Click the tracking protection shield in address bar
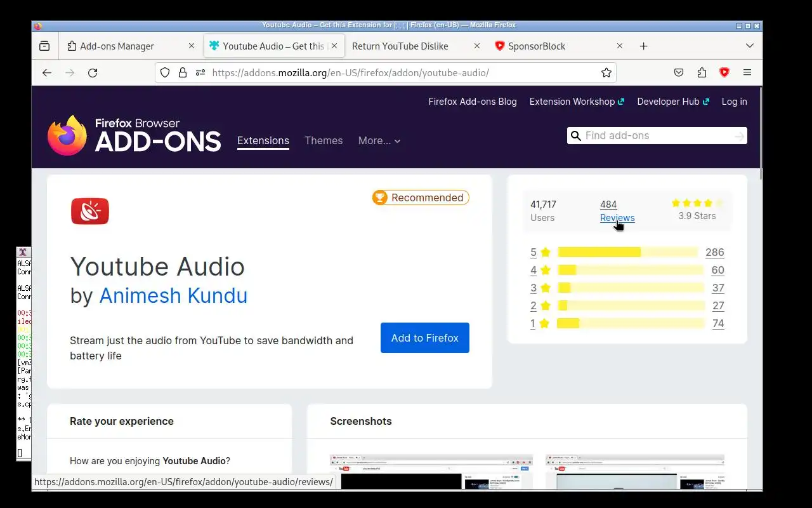 (x=165, y=72)
